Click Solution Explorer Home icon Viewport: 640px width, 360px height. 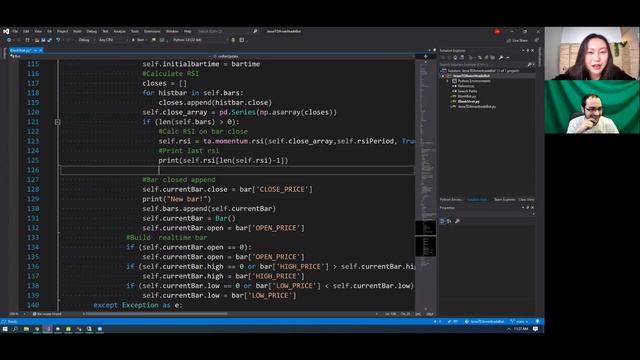click(x=456, y=58)
